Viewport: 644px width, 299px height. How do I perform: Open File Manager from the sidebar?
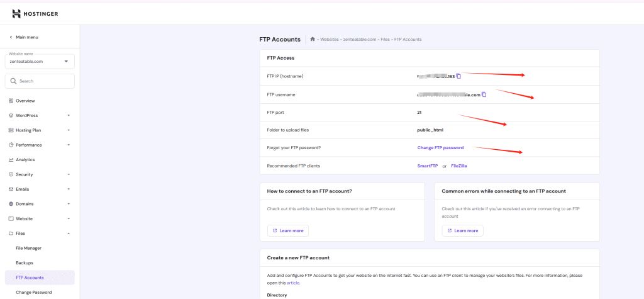pyautogui.click(x=29, y=248)
